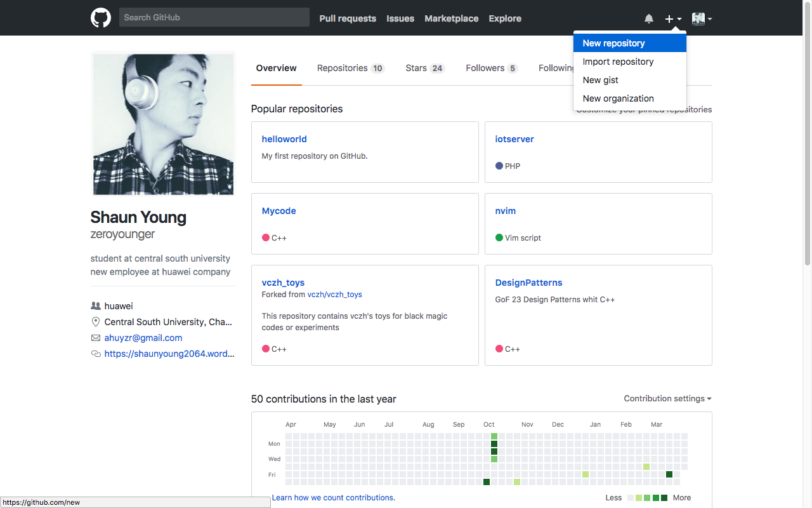Open the iotserver repository
Viewport: 812px width, 508px height.
pyautogui.click(x=514, y=139)
